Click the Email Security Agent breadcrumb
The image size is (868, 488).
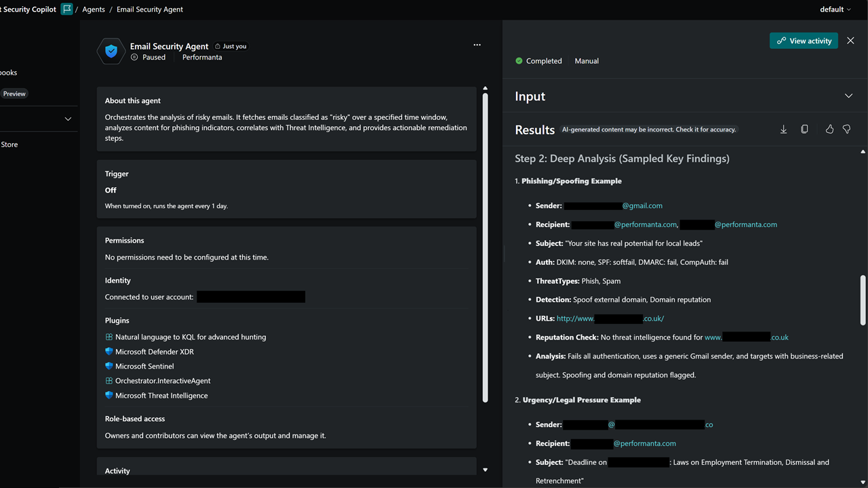click(x=150, y=9)
